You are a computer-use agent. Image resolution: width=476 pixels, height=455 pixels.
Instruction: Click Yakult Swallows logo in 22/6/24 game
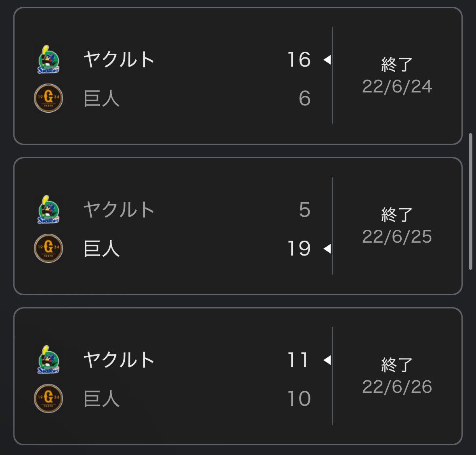48,59
